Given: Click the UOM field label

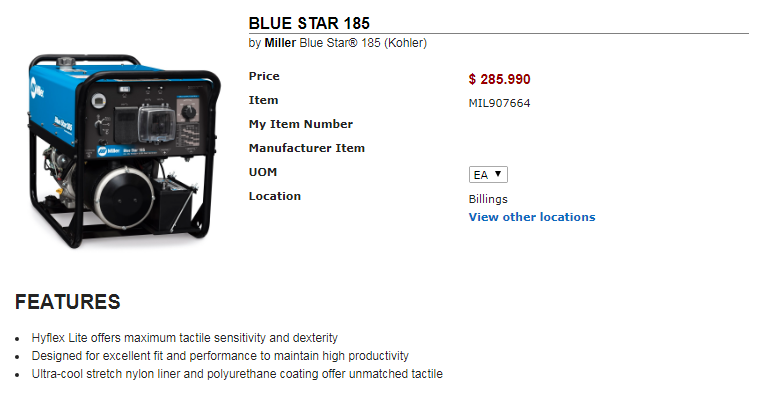Looking at the screenshot, I should point(262,172).
